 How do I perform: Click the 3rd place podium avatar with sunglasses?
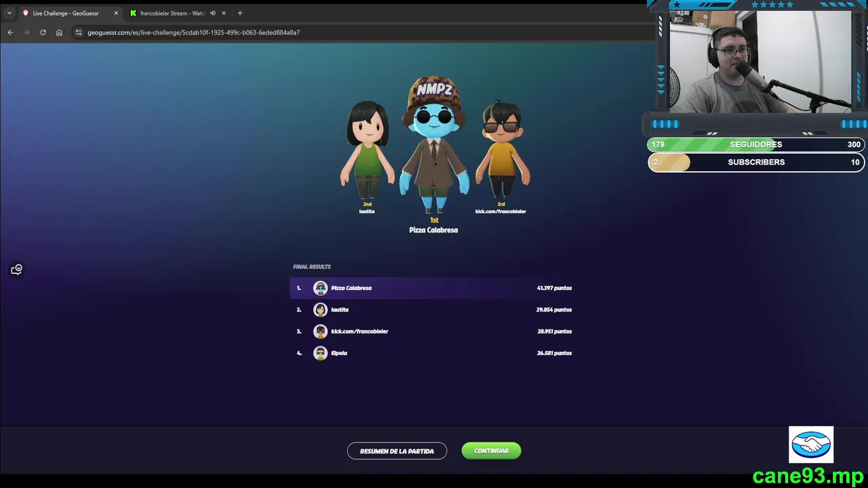(502, 149)
